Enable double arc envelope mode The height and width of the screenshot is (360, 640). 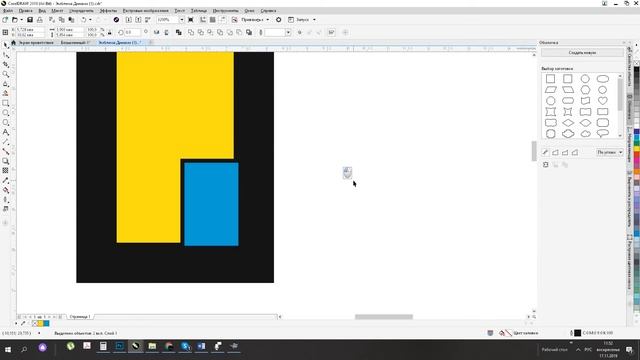pyautogui.click(x=575, y=153)
